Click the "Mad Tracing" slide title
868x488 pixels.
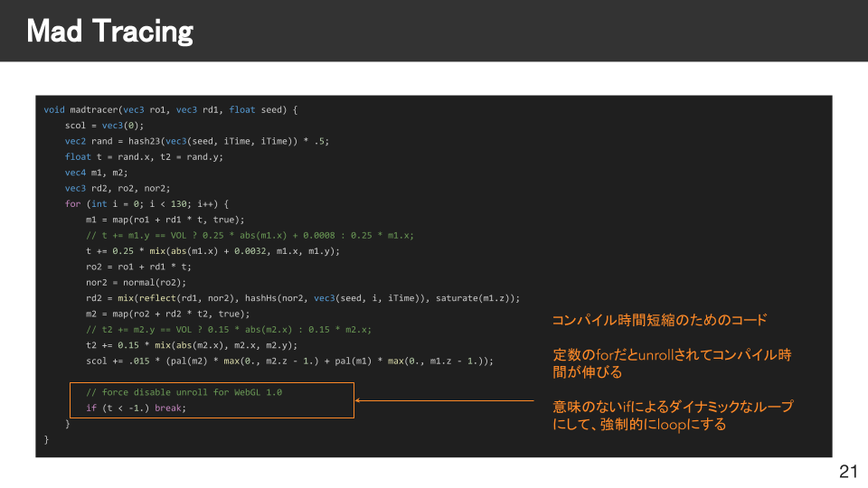click(109, 32)
